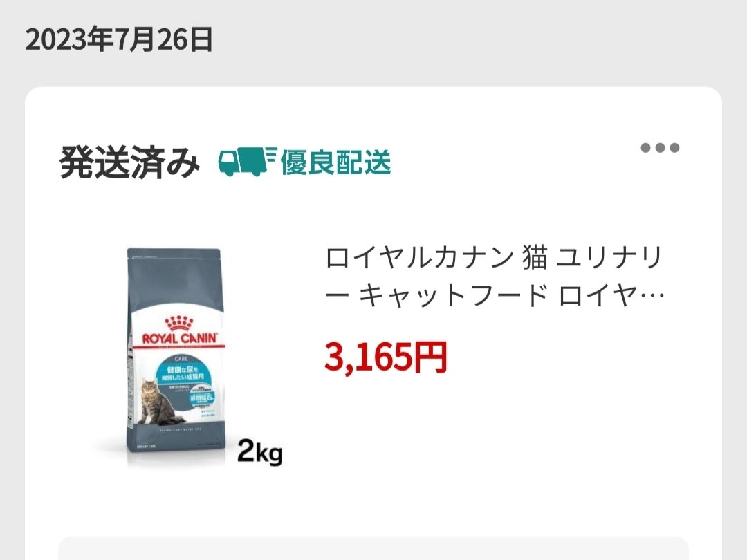Tap the green delivery truck icon
747x560 pixels.
[242, 161]
